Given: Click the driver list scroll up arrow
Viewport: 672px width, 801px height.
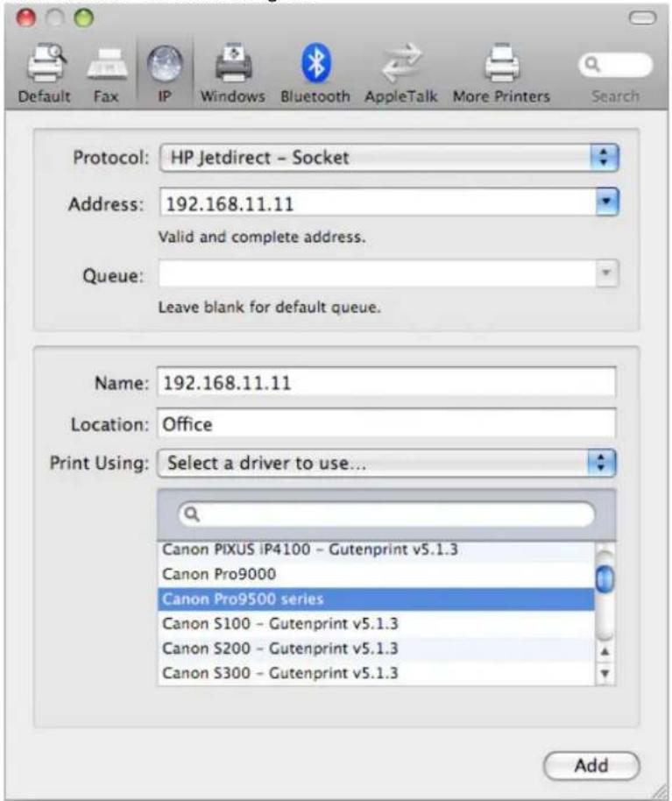Looking at the screenshot, I should [605, 652].
